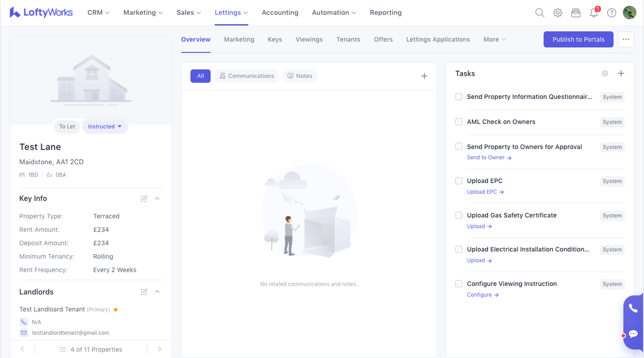The width and height of the screenshot is (644, 358).
Task: Open notifications bell with red badge
Action: 594,13
